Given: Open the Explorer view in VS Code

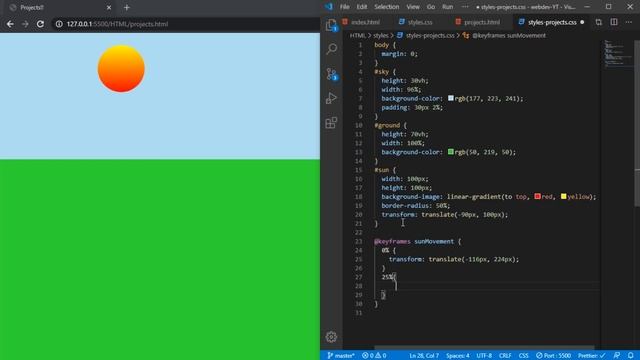Looking at the screenshot, I should 331,25.
